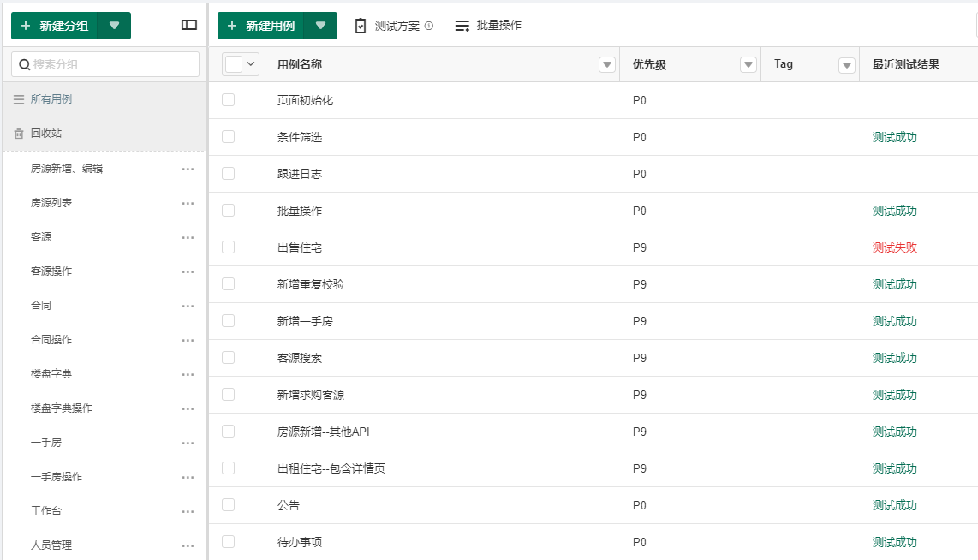The height and width of the screenshot is (560, 978).
Task: Click the 所有用例 list icon
Action: (x=19, y=99)
